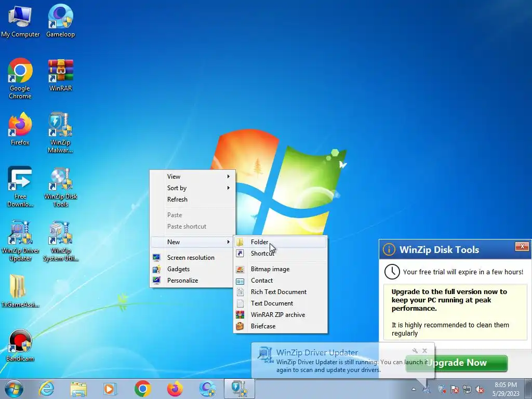Open the network tray icon
The height and width of the screenshot is (399, 532).
pyautogui.click(x=467, y=389)
